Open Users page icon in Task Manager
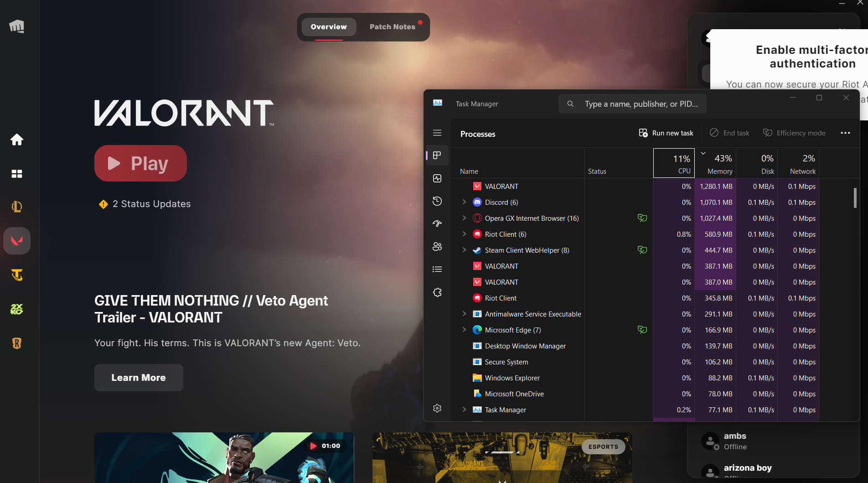868x483 pixels. [x=437, y=246]
